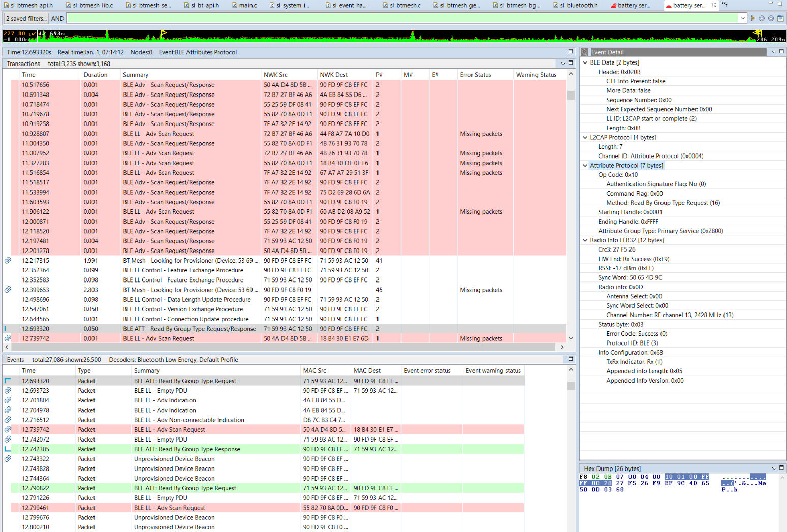Click link icon beside 12.217315 transaction

pos(8,260)
